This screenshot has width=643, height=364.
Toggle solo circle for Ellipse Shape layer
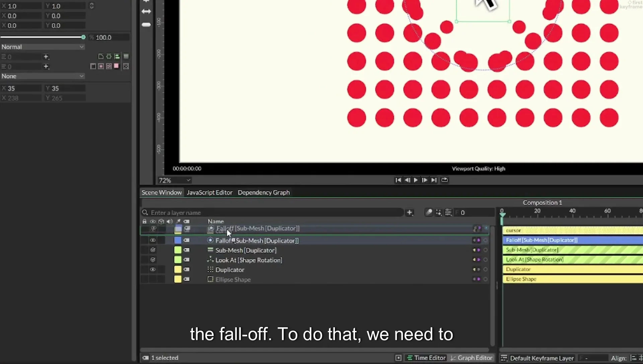click(485, 279)
